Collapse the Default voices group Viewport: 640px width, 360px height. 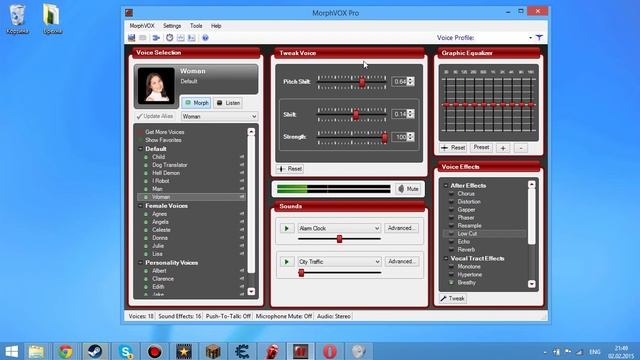[x=140, y=149]
